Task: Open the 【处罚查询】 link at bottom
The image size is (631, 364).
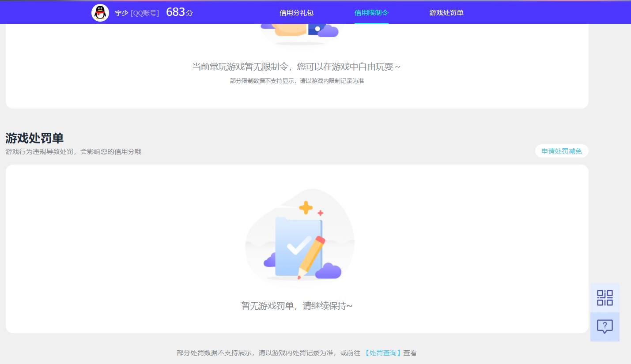Action: coord(382,353)
